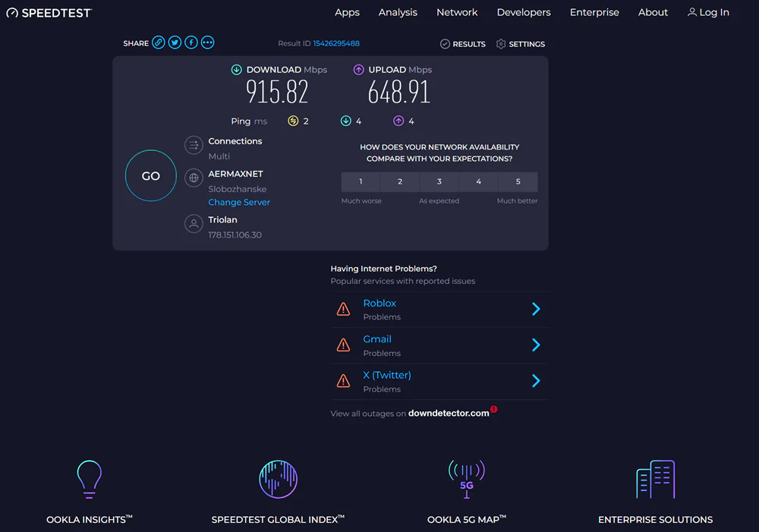Open the Developers menu
Viewport: 759px width, 532px height.
point(524,13)
